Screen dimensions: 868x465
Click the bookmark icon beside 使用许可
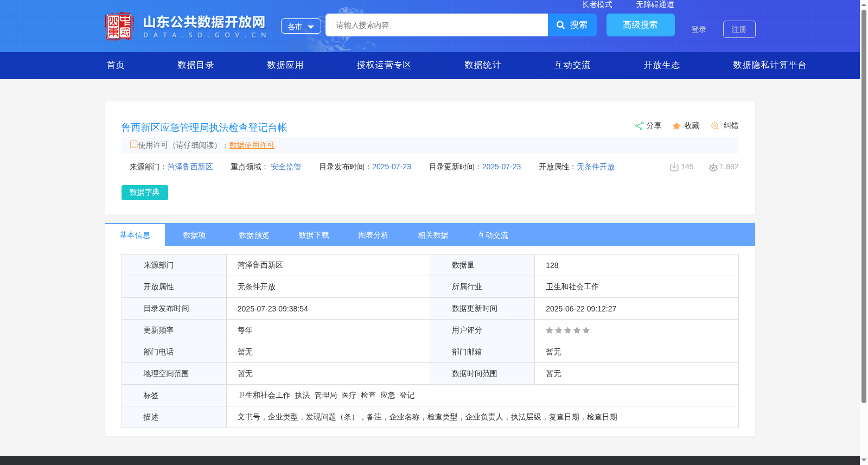pyautogui.click(x=133, y=145)
